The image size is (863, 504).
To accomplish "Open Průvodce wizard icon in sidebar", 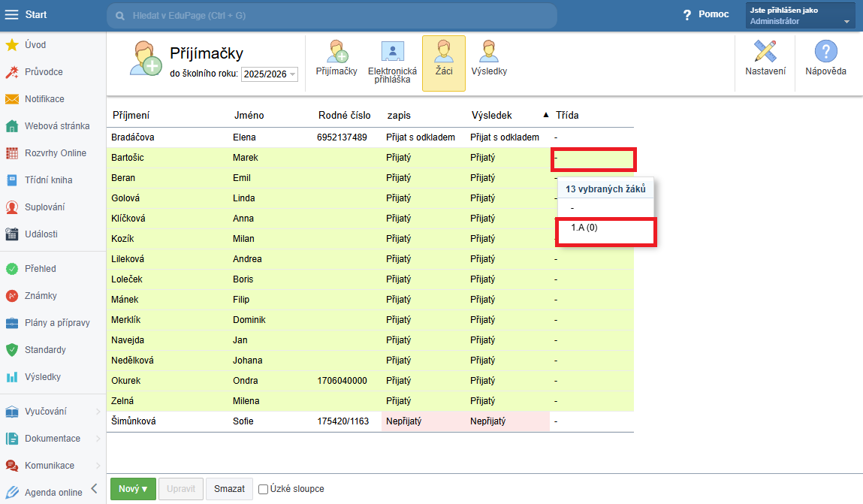I will [11, 72].
